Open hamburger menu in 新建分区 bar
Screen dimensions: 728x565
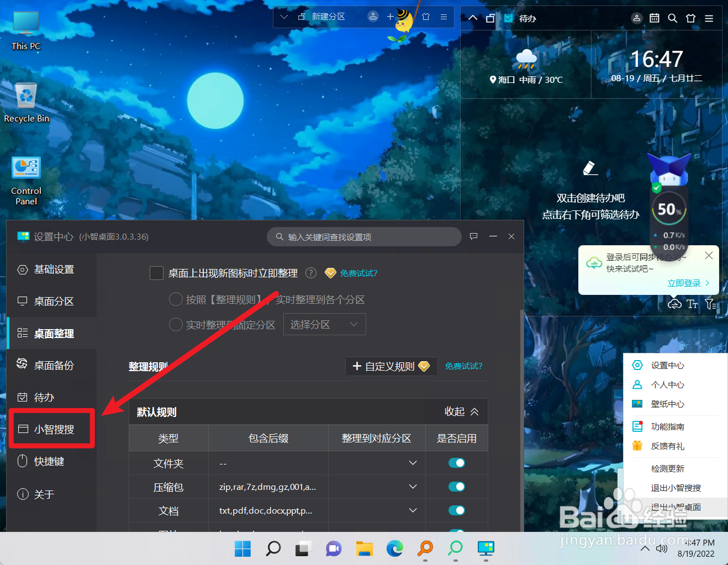(444, 17)
